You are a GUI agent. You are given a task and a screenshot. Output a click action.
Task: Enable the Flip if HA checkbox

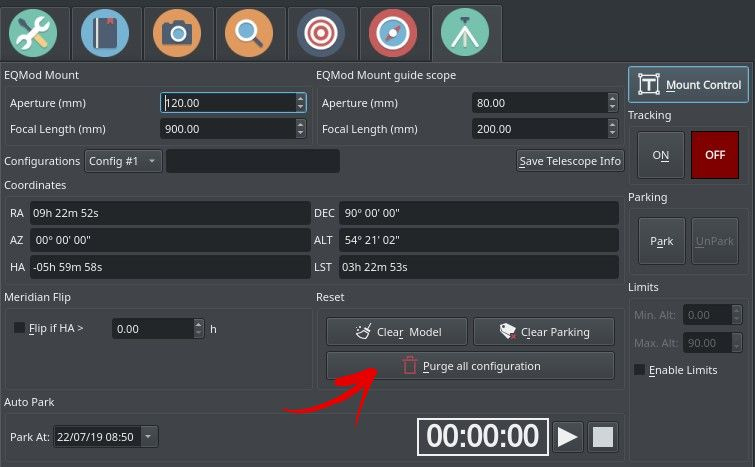point(19,328)
